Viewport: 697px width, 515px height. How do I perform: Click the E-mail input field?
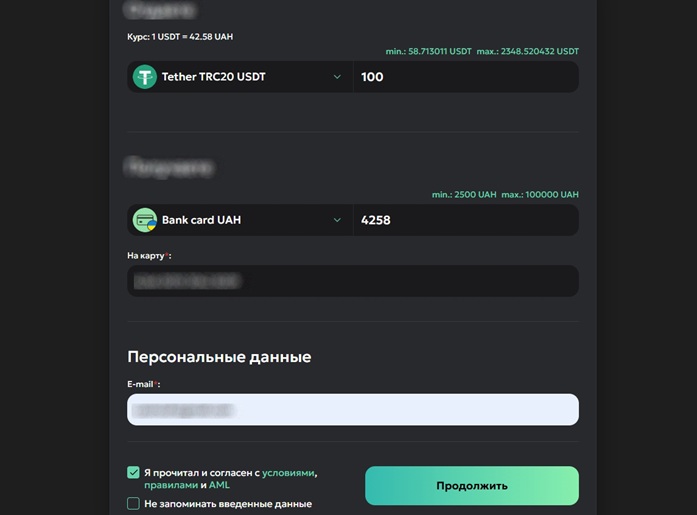353,409
